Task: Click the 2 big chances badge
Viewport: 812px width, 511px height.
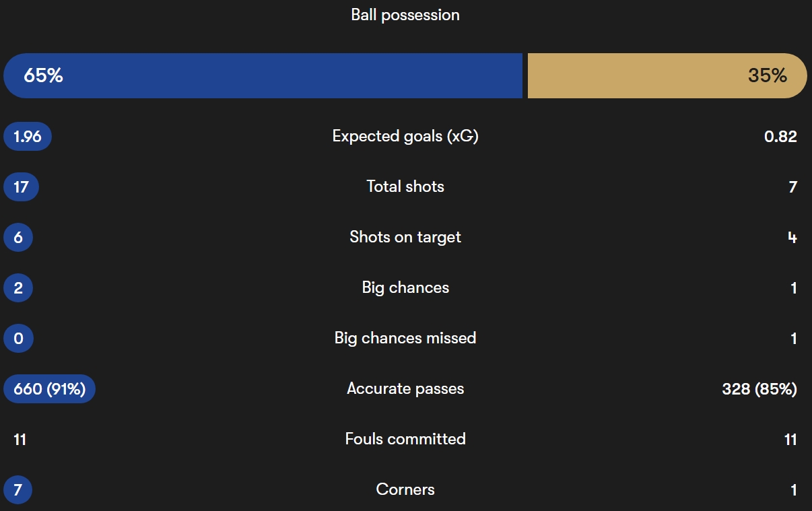Action: pyautogui.click(x=18, y=287)
